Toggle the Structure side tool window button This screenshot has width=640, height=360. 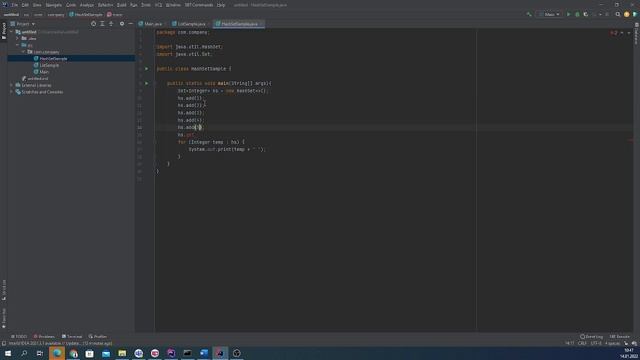[4, 290]
